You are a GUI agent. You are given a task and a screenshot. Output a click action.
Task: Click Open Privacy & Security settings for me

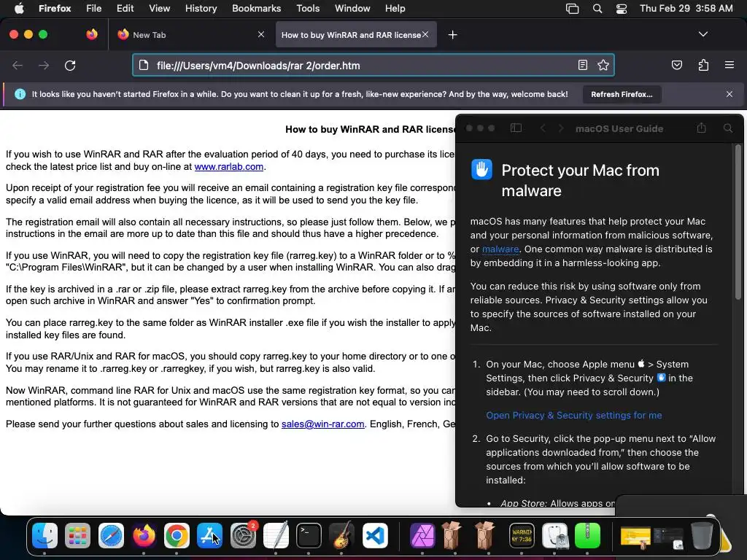[x=573, y=415]
